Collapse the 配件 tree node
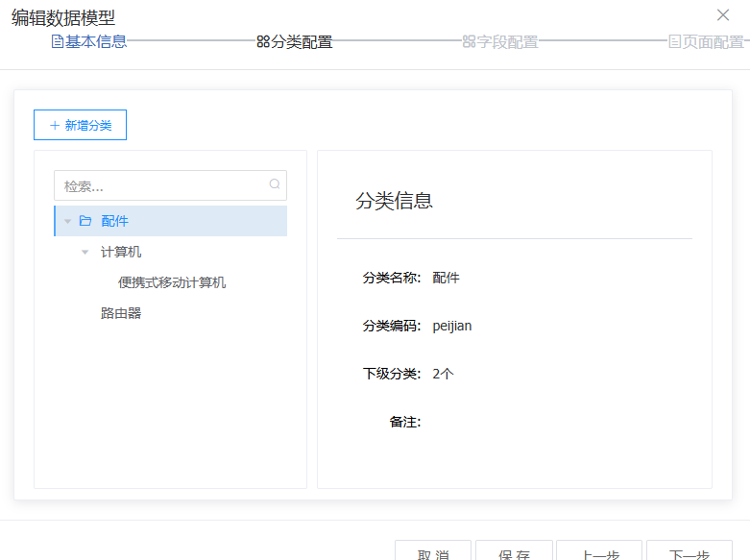 click(x=67, y=222)
